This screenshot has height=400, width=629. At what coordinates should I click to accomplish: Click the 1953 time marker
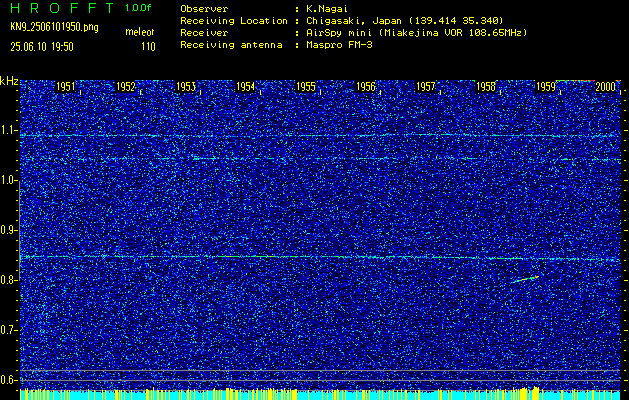[186, 87]
